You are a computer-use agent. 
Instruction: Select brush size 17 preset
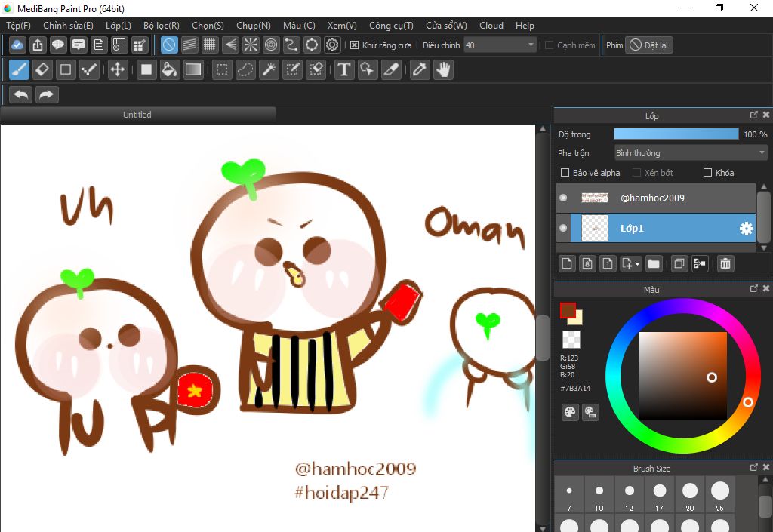pyautogui.click(x=660, y=494)
